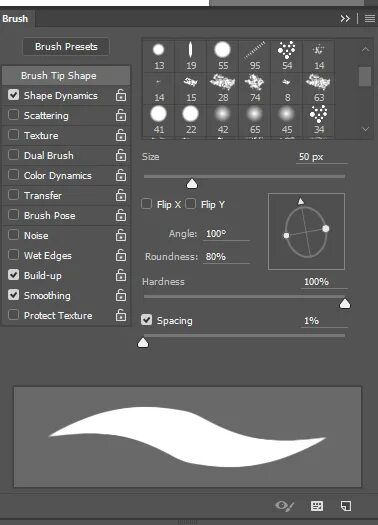Screen dimensions: 378x525
Task: Toggle the Dual Brush lock icon
Action: (x=121, y=155)
